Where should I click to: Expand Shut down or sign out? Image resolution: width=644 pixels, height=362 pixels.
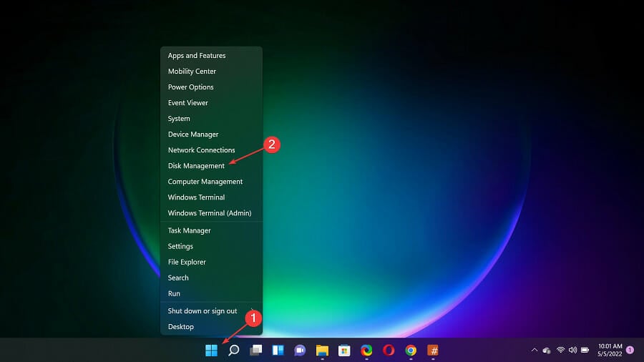tap(211, 311)
